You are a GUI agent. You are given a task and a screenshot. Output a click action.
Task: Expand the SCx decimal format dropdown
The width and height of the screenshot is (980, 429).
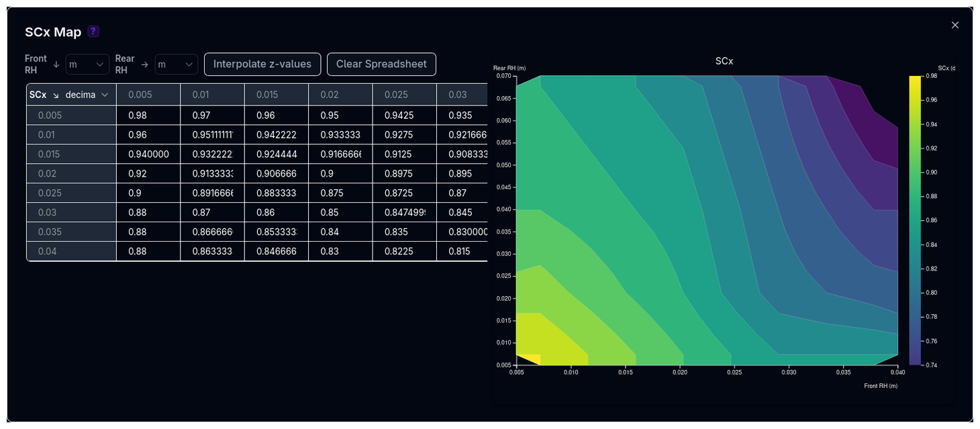click(x=87, y=95)
